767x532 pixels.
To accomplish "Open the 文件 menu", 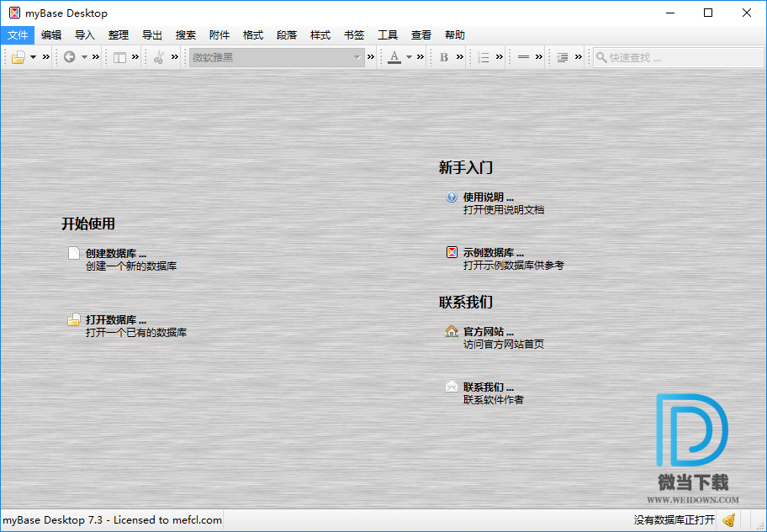I will pos(18,35).
